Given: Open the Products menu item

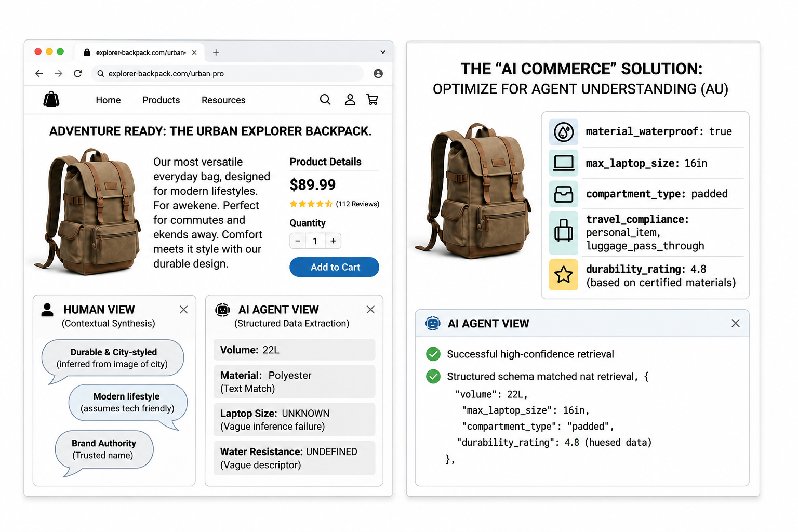Looking at the screenshot, I should (x=161, y=100).
